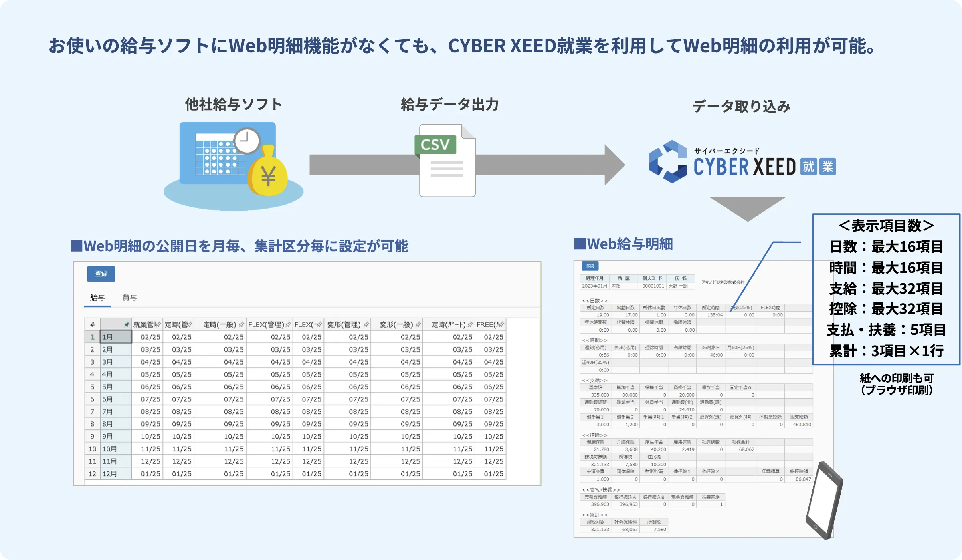Switch to the 給与 tab
Image resolution: width=962 pixels, height=560 pixels.
[97, 298]
